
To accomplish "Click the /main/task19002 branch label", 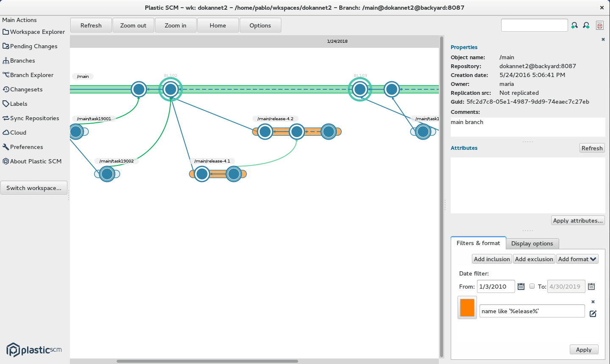I will pyautogui.click(x=116, y=161).
